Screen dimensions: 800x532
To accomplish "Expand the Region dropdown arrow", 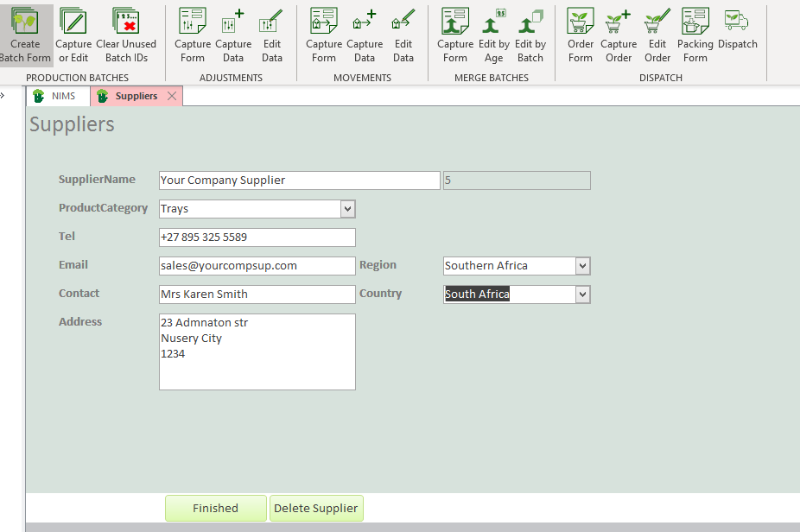I will point(582,266).
